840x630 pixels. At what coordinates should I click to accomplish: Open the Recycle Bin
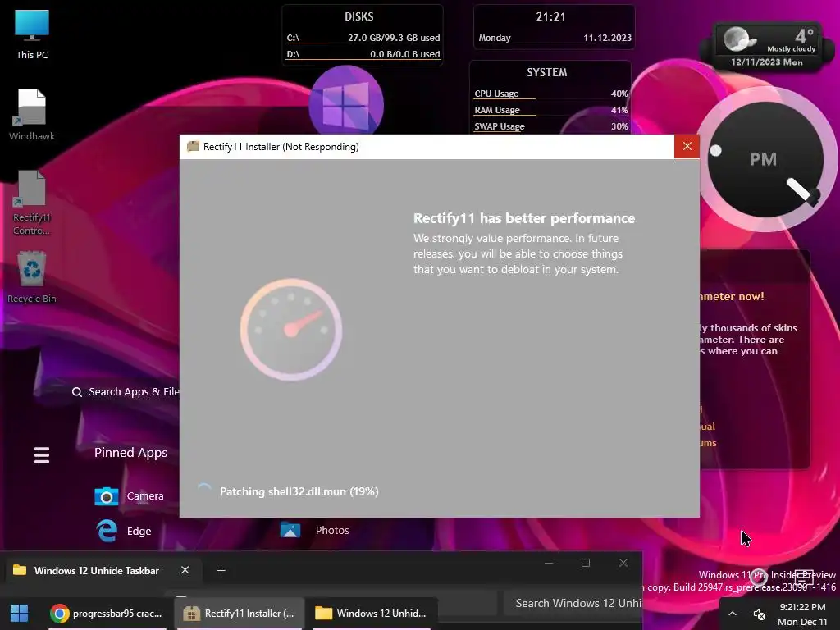32,277
